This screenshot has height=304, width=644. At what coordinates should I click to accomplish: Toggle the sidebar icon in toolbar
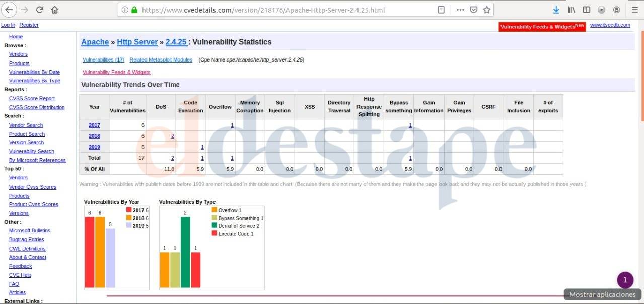(x=586, y=10)
